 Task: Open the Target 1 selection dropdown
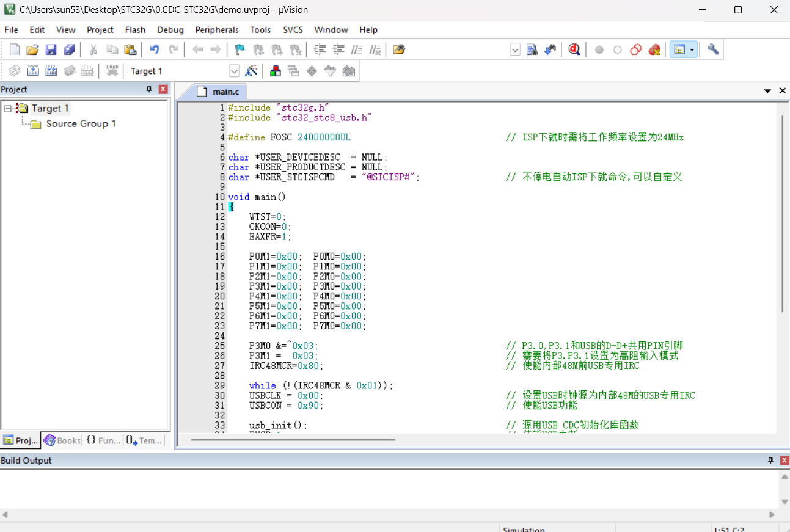point(234,71)
